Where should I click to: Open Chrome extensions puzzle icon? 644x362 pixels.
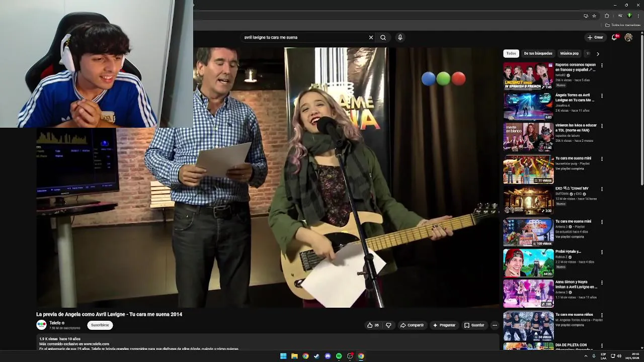607,16
